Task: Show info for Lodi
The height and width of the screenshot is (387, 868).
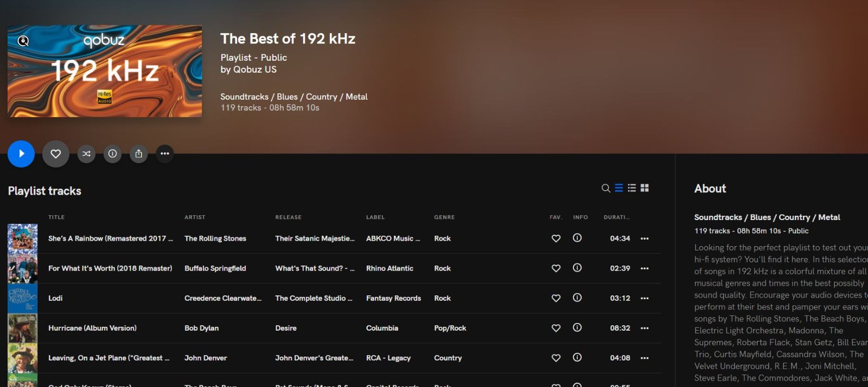Action: point(577,298)
